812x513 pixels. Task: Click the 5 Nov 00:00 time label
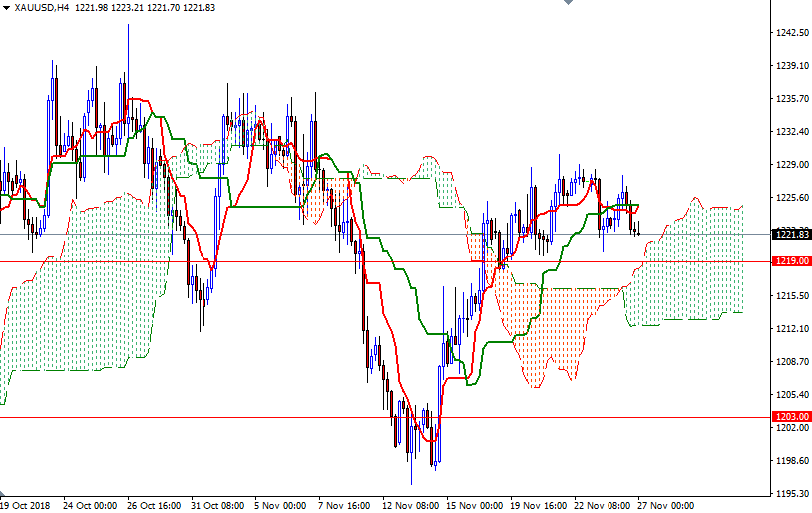[283, 505]
